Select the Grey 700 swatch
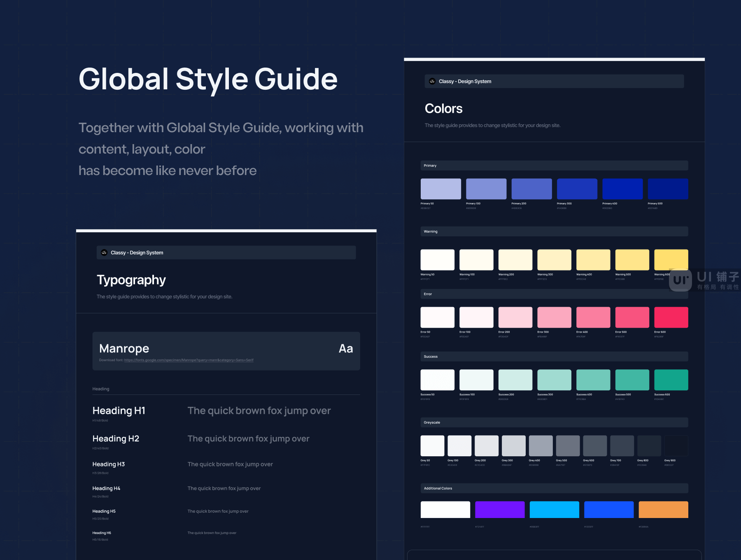This screenshot has width=741, height=560. [x=622, y=446]
